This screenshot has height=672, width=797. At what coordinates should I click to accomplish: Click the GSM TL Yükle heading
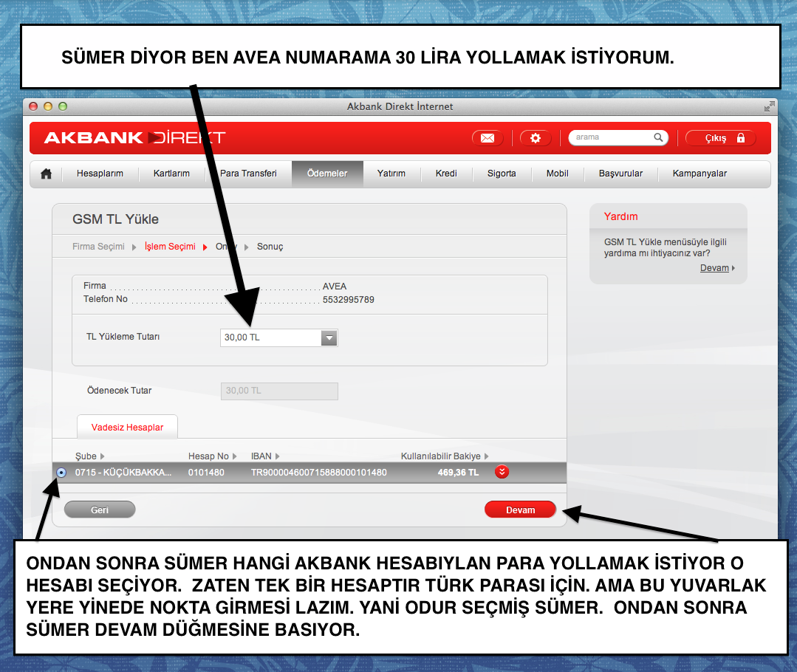[x=116, y=219]
